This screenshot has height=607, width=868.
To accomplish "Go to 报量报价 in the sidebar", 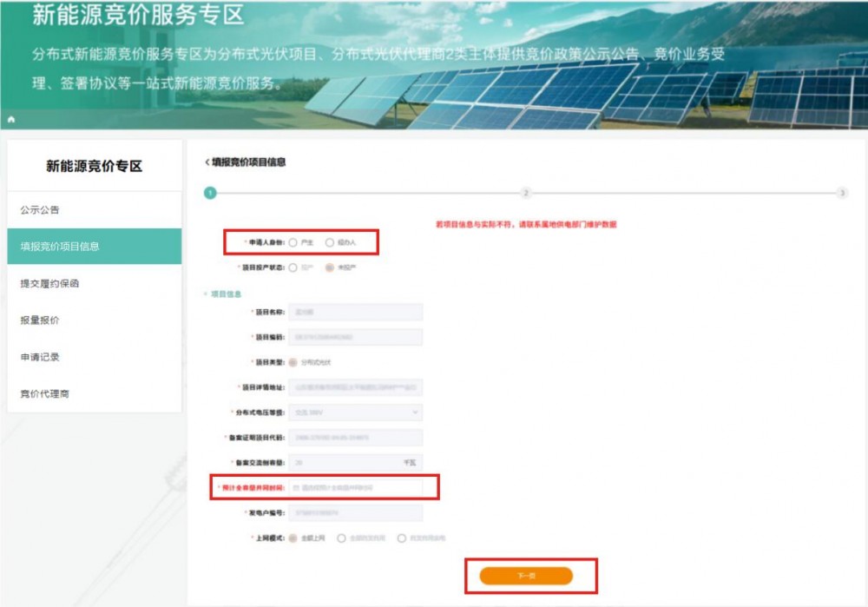I will click(x=94, y=320).
